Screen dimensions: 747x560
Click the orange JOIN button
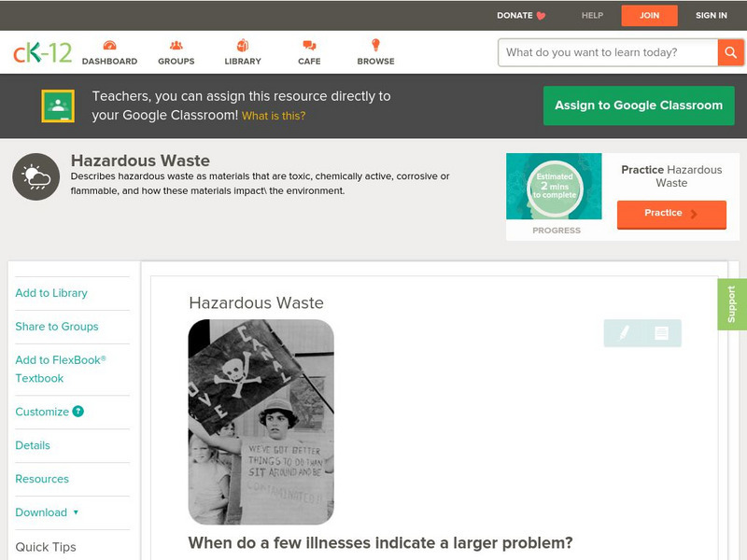coord(649,16)
